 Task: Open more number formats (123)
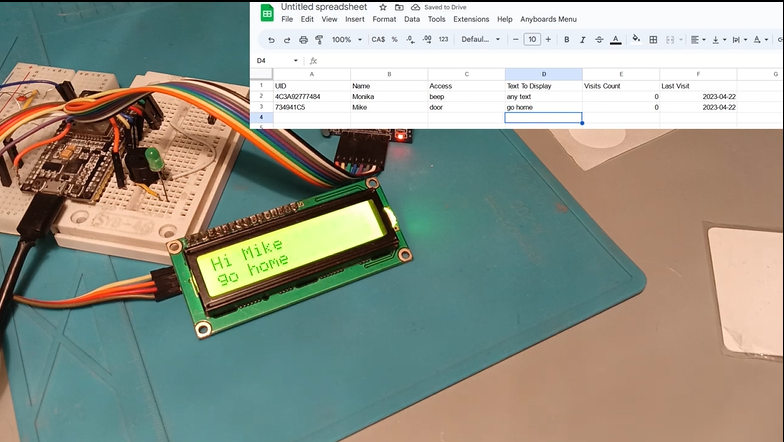coord(444,40)
